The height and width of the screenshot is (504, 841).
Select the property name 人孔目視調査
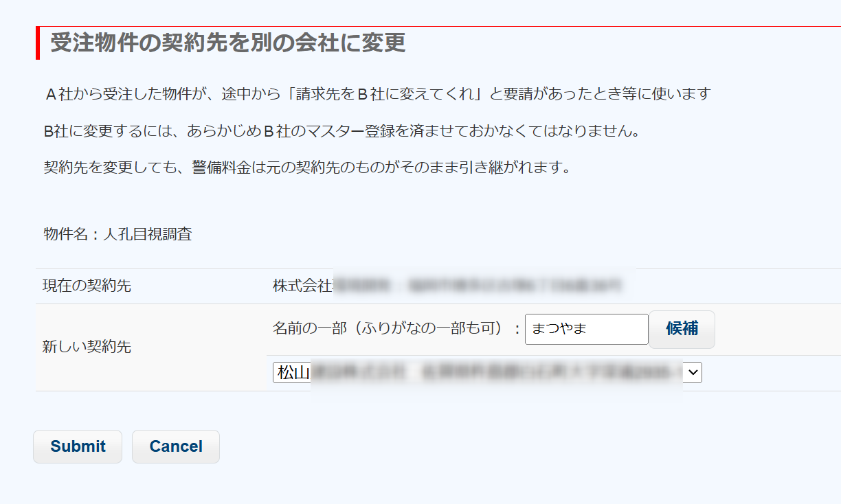147,234
